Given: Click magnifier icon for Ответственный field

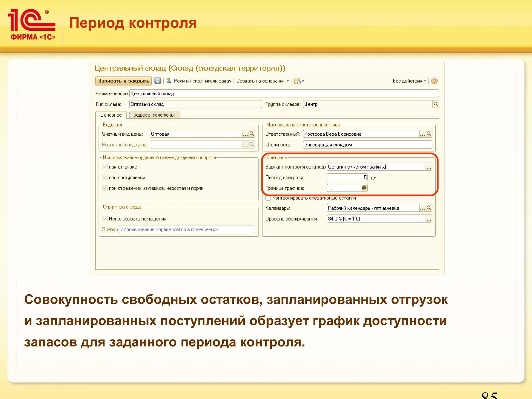Looking at the screenshot, I should pos(429,134).
